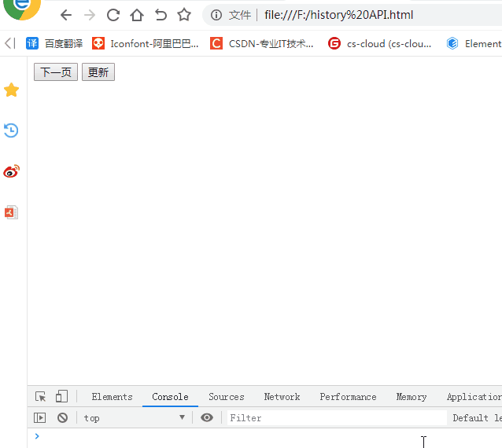Image resolution: width=502 pixels, height=448 pixels.
Task: Focus the console Filter field
Action: click(337, 418)
